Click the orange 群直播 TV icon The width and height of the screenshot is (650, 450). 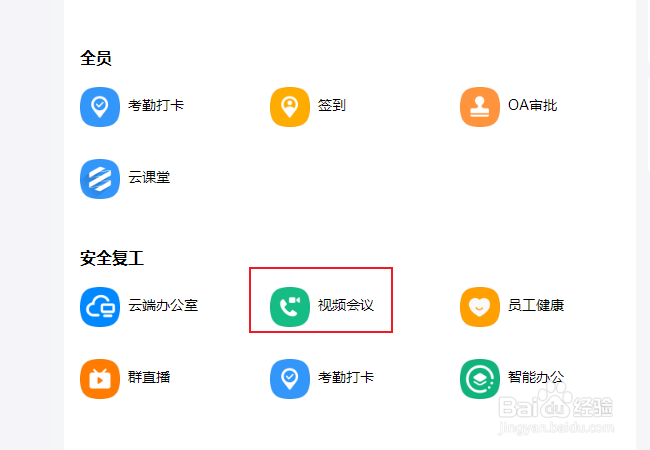100,379
